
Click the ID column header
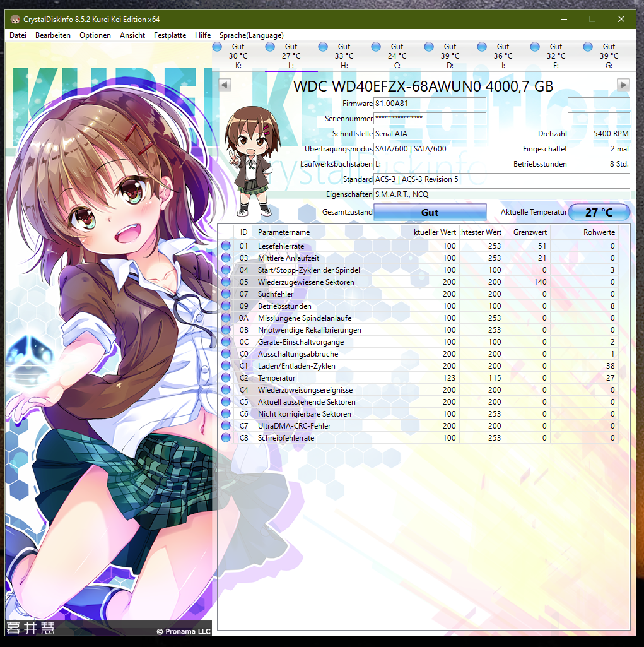243,232
